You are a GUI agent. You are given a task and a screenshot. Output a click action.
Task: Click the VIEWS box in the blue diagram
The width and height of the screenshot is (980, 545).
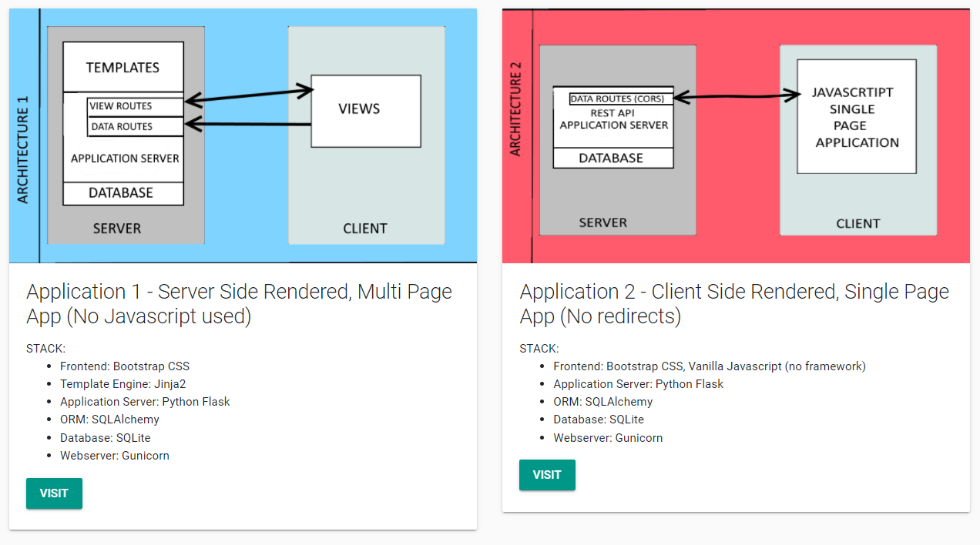coord(365,110)
